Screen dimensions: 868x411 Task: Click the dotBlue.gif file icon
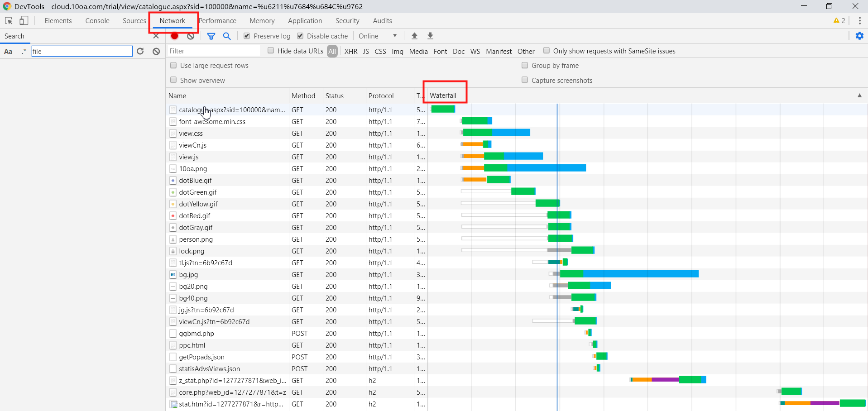[173, 181]
